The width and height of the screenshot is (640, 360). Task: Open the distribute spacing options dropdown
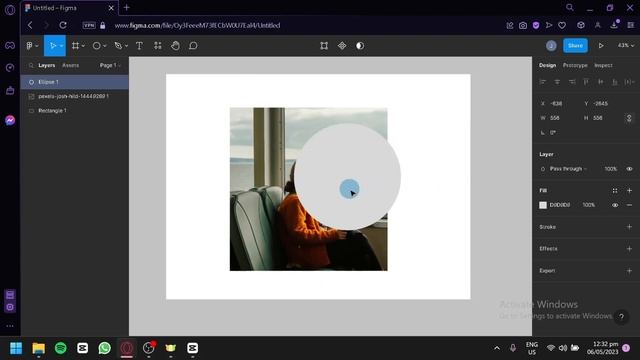629,82
